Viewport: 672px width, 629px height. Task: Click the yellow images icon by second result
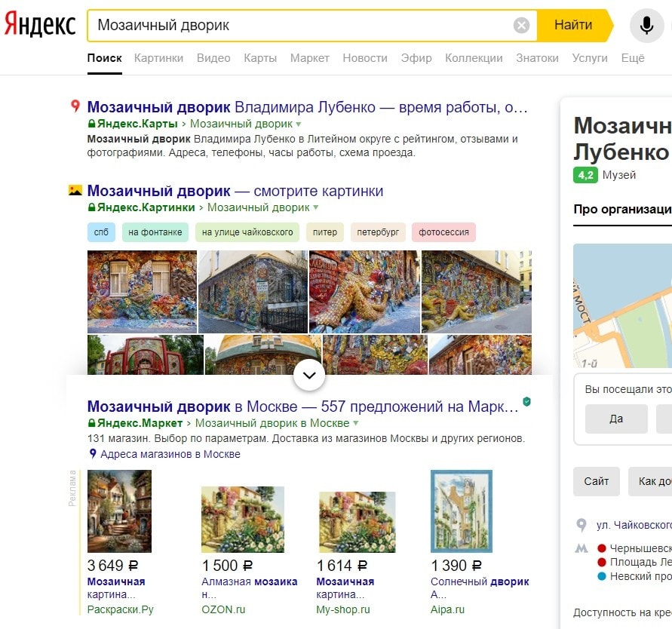pyautogui.click(x=75, y=190)
